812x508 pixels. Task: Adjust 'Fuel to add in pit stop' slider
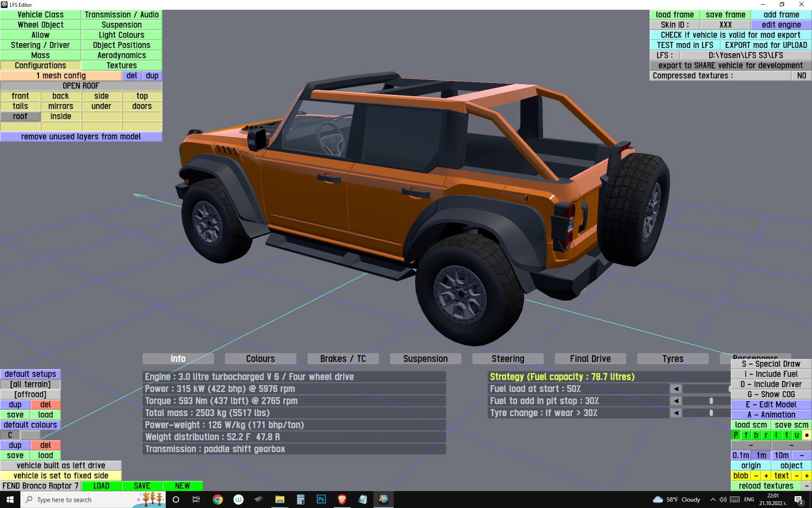click(x=711, y=400)
